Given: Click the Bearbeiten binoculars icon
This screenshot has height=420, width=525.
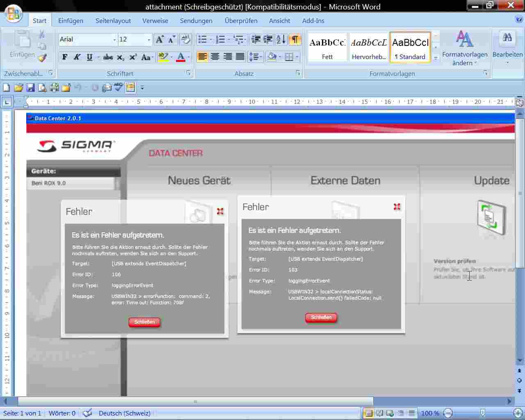Looking at the screenshot, I should [x=507, y=38].
